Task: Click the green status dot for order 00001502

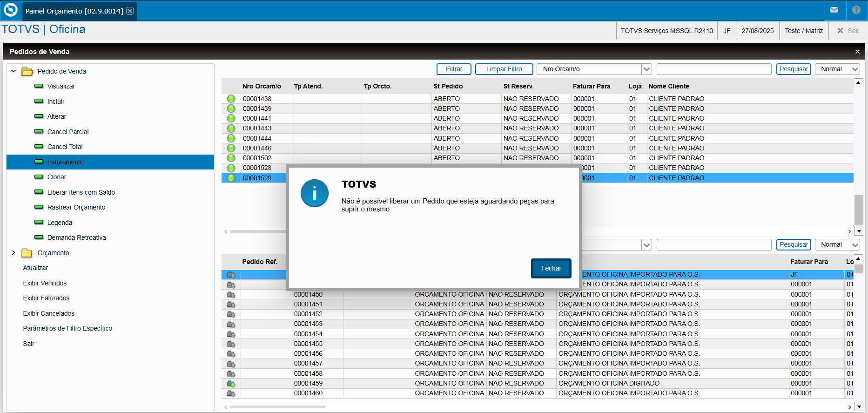Action: click(x=231, y=158)
